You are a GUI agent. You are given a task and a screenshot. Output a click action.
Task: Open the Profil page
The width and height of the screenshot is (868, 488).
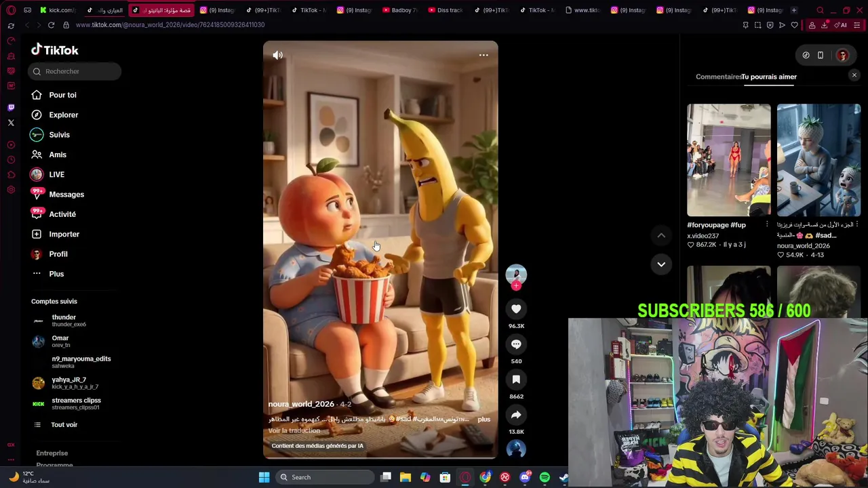tap(58, 254)
